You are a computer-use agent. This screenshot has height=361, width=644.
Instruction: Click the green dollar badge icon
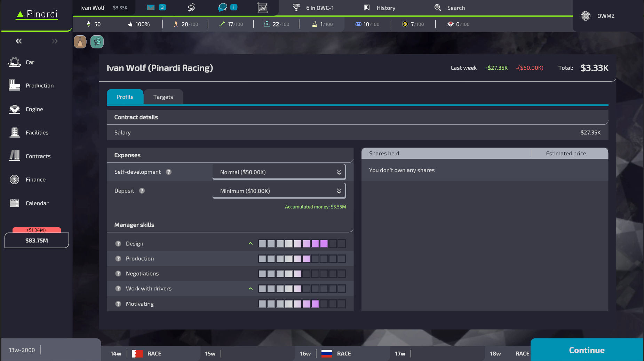(97, 42)
